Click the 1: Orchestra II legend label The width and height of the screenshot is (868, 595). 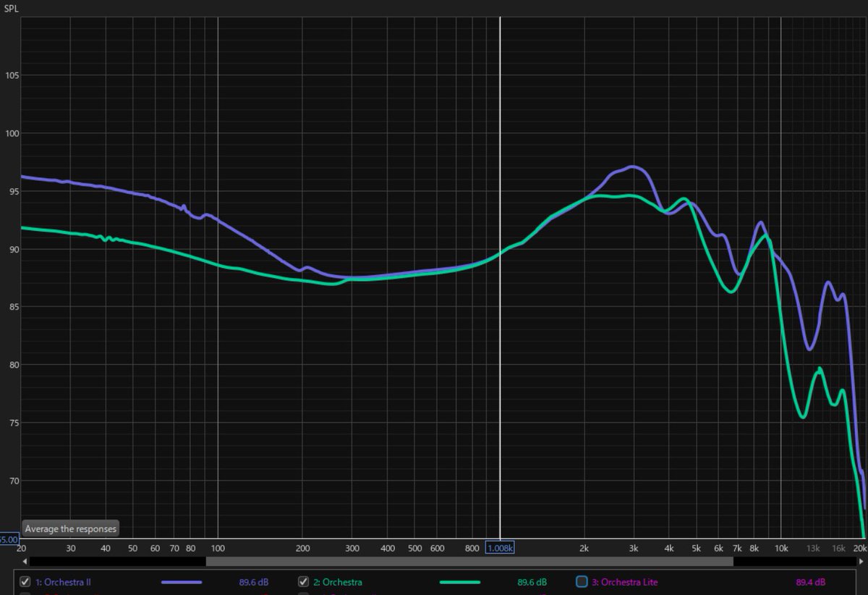[63, 582]
